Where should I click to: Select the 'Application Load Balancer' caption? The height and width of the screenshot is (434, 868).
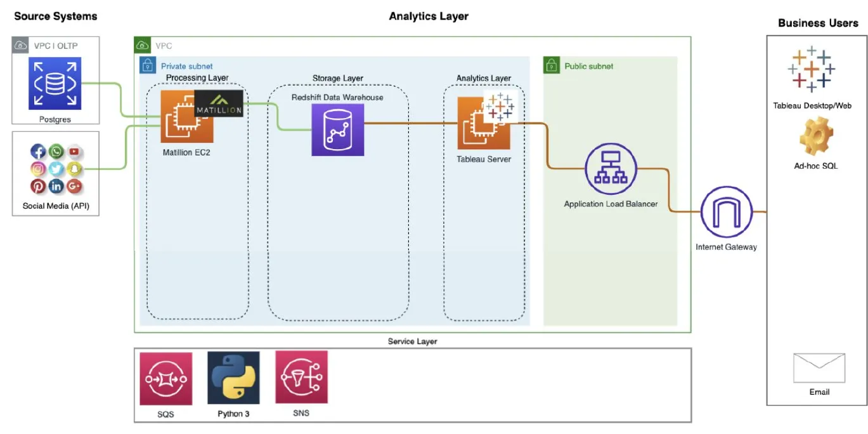point(611,204)
